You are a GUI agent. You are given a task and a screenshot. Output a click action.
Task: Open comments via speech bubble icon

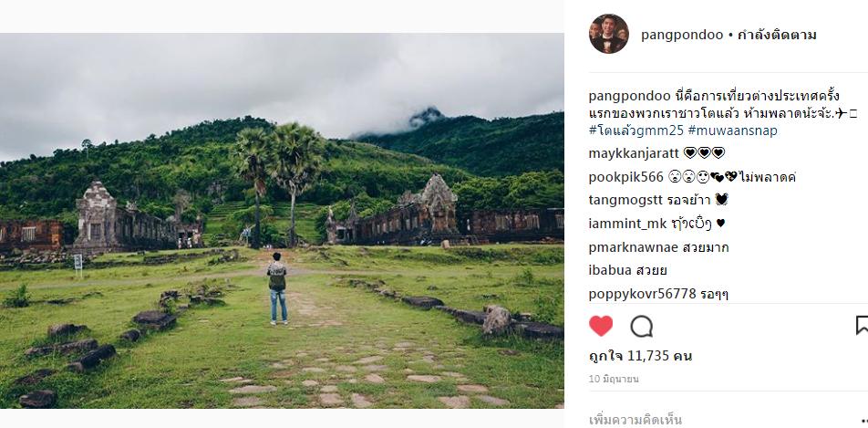pos(642,326)
